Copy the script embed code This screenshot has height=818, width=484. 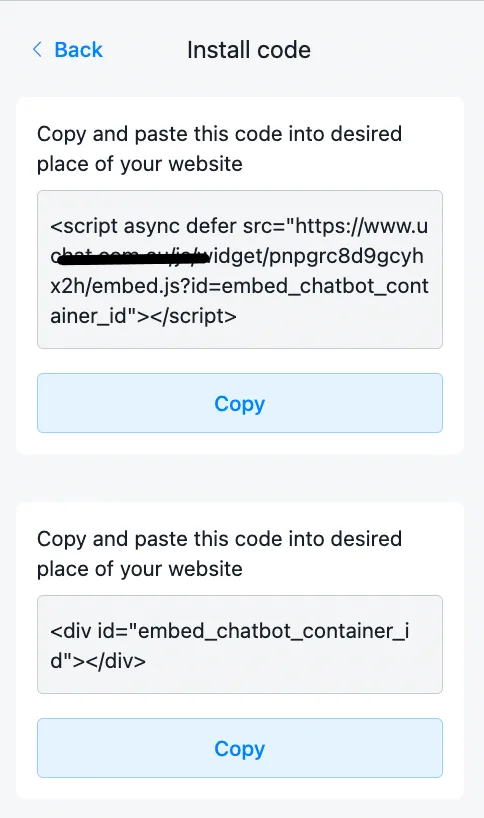click(x=240, y=403)
